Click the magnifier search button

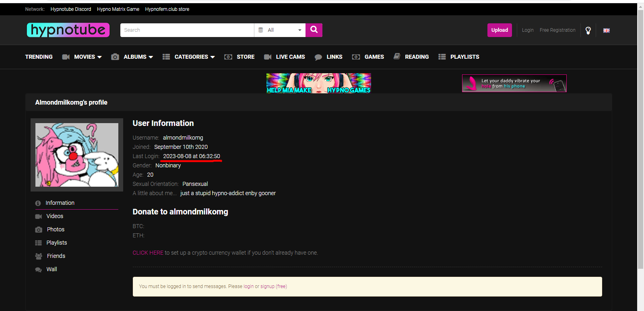click(x=314, y=30)
